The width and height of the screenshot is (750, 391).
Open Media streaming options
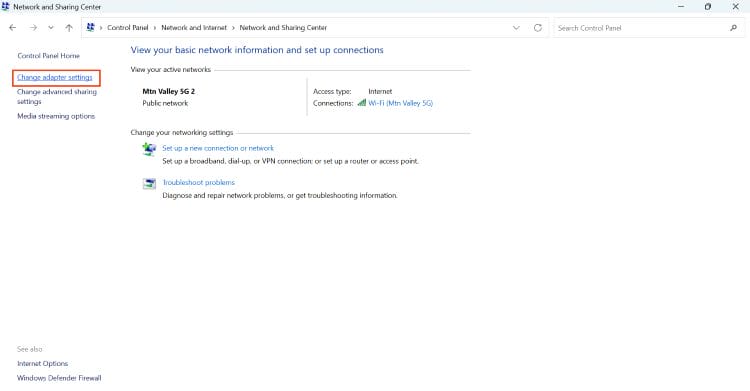[56, 116]
